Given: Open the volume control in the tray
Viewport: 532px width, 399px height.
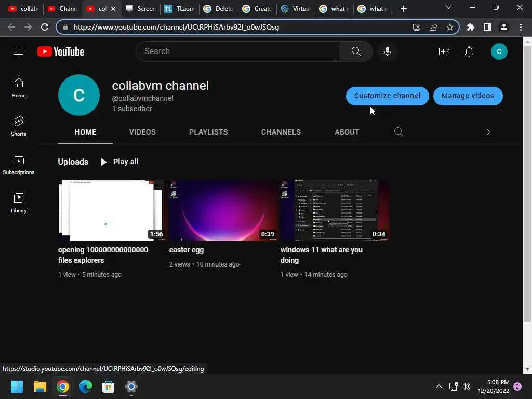Looking at the screenshot, I should [x=466, y=387].
